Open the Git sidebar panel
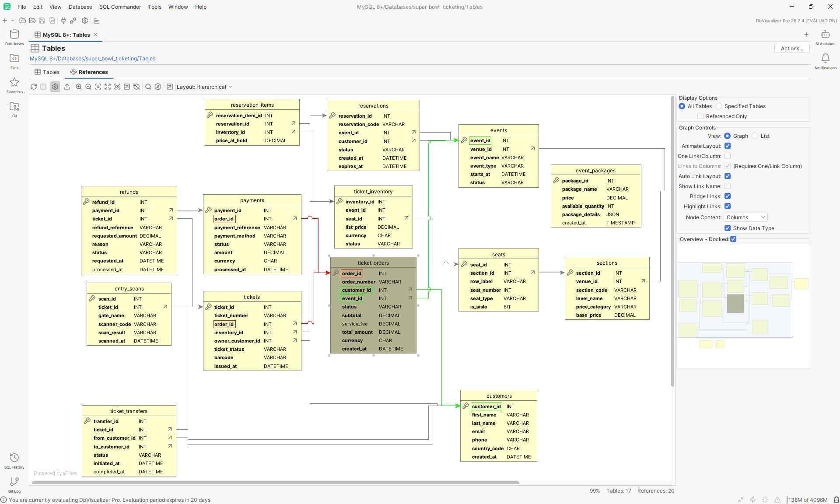Screen dimensions: 840x504 pyautogui.click(x=14, y=109)
